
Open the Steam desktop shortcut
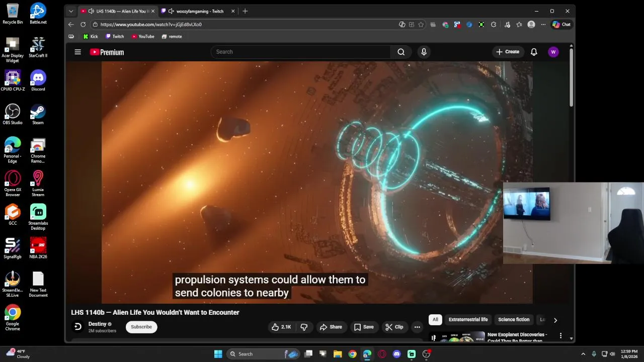pyautogui.click(x=38, y=115)
